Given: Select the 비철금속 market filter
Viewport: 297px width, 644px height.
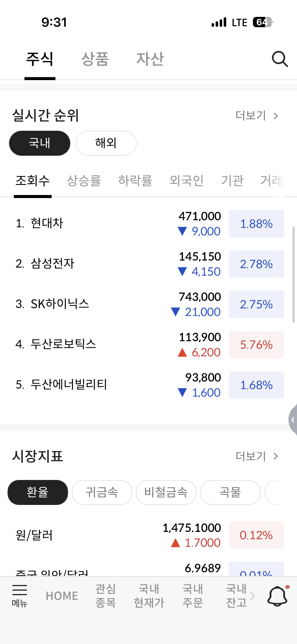Looking at the screenshot, I should point(166,492).
